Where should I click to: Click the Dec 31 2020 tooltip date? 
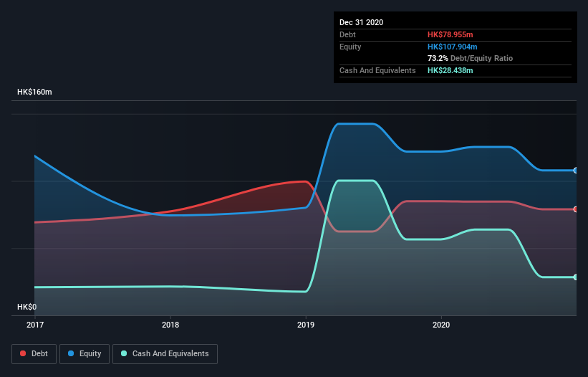point(361,22)
